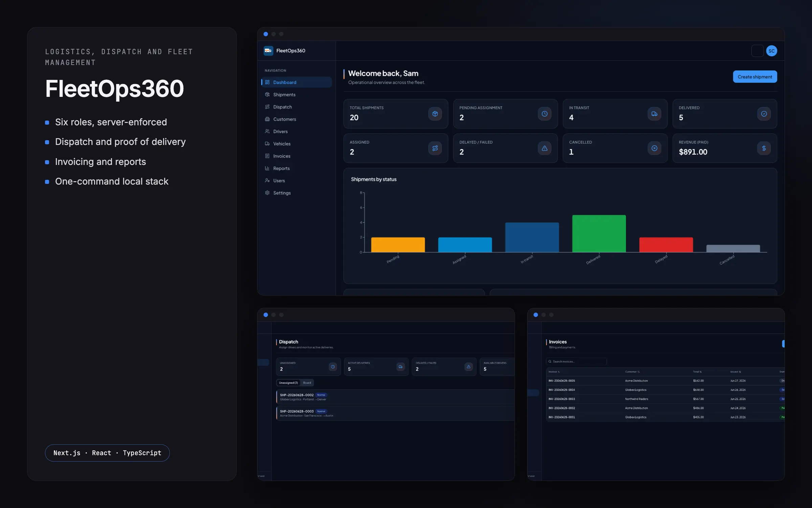Go to Invoices in the navigation sidebar
This screenshot has height=508, width=812.
(x=296, y=156)
